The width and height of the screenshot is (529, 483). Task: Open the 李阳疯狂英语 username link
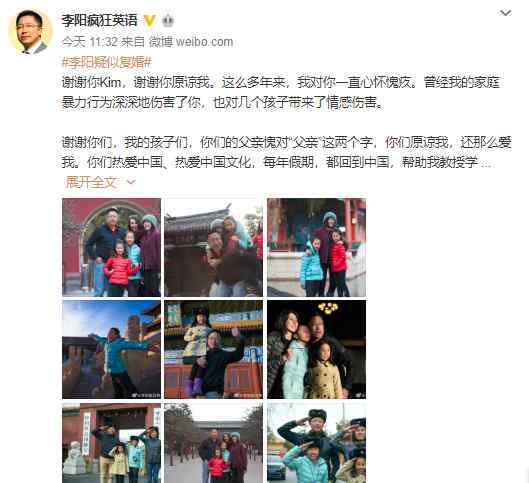(x=99, y=21)
